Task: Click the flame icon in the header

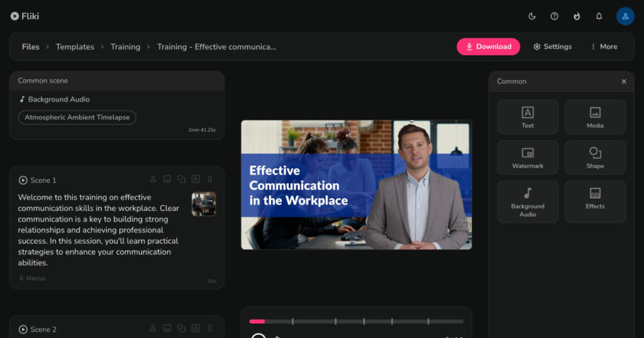Action: click(x=577, y=16)
